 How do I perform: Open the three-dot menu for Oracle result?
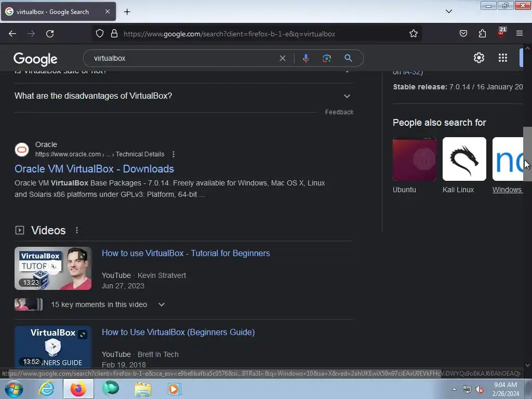(174, 154)
